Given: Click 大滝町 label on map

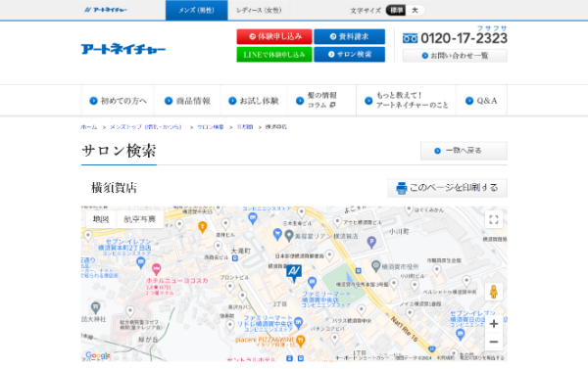Looking at the screenshot, I should (x=240, y=251).
